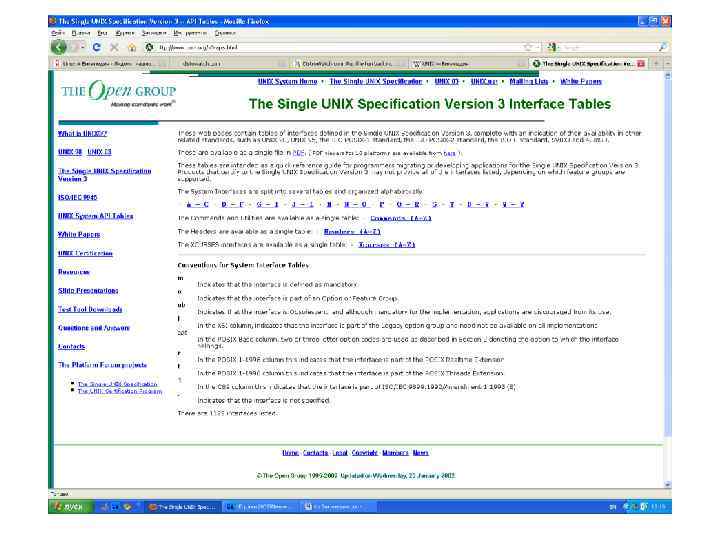Bookmark this page with the star icon
The image size is (720, 540).
528,47
